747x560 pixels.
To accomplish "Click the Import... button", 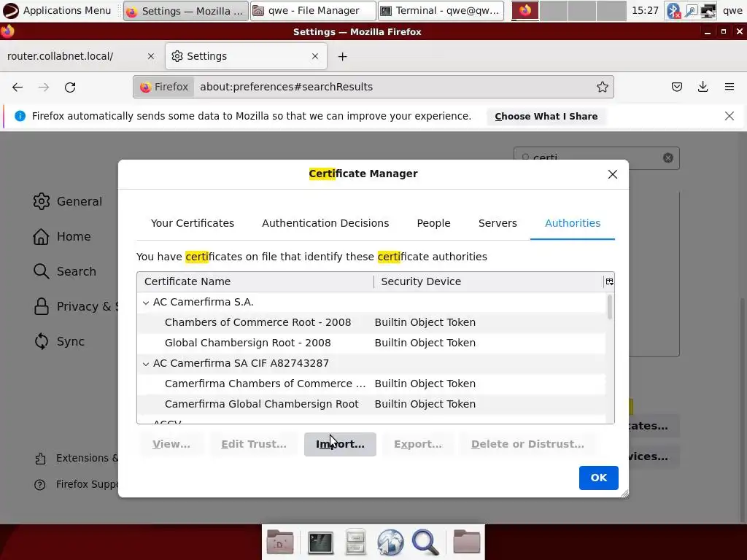I will (340, 444).
